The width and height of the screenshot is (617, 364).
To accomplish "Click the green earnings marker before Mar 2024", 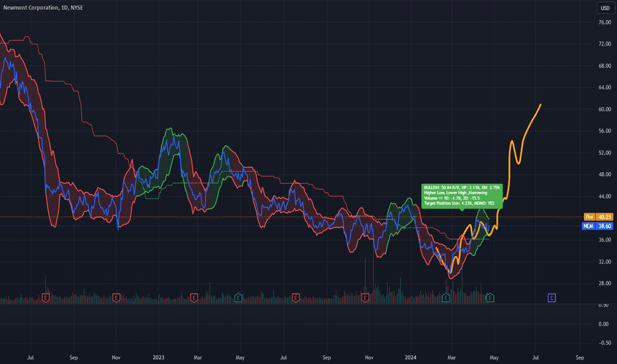I will (446, 298).
